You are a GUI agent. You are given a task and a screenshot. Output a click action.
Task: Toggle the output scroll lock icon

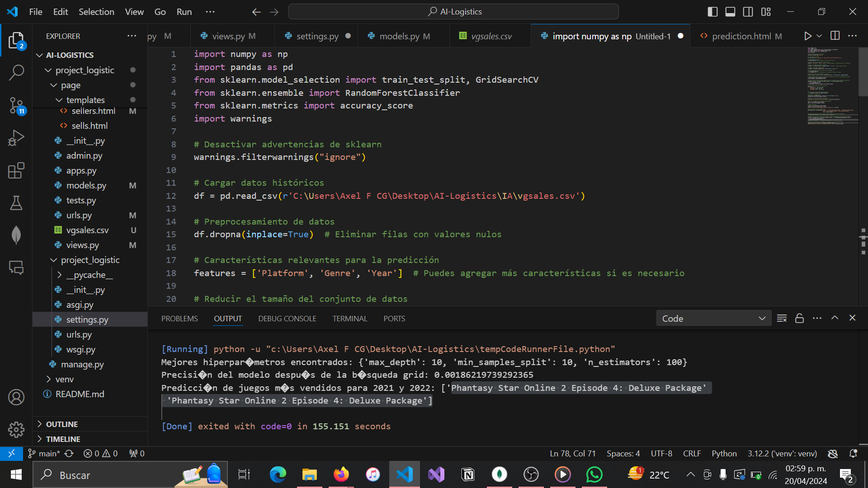tap(799, 319)
